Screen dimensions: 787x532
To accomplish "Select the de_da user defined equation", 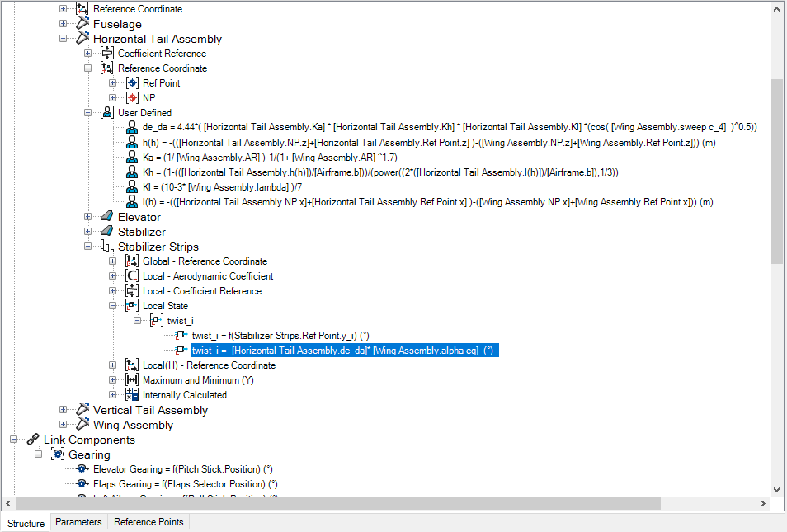I will point(450,128).
